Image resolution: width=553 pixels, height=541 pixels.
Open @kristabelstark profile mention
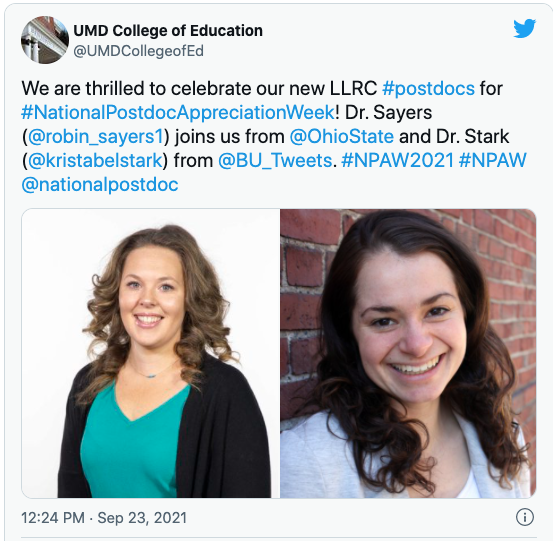95,160
